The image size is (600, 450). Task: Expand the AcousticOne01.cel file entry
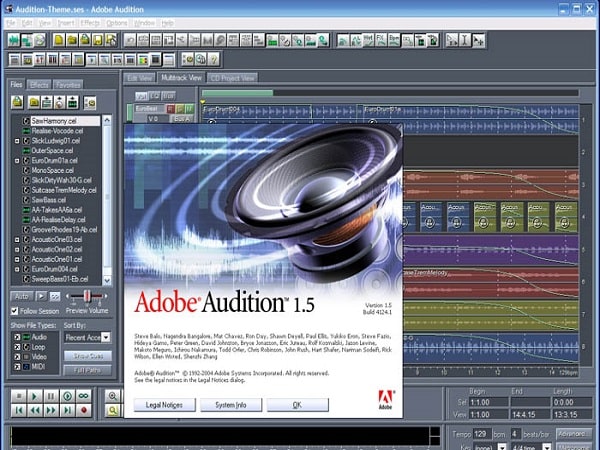[x=17, y=259]
